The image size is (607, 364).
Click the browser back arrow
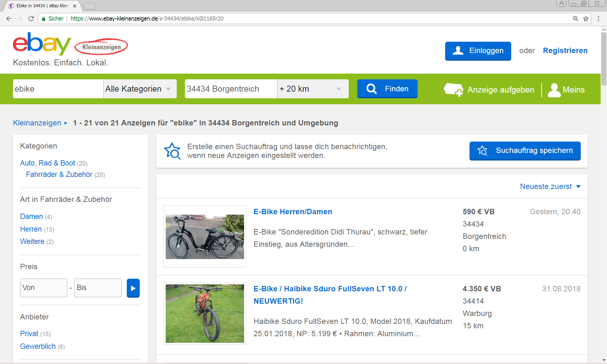pyautogui.click(x=9, y=19)
